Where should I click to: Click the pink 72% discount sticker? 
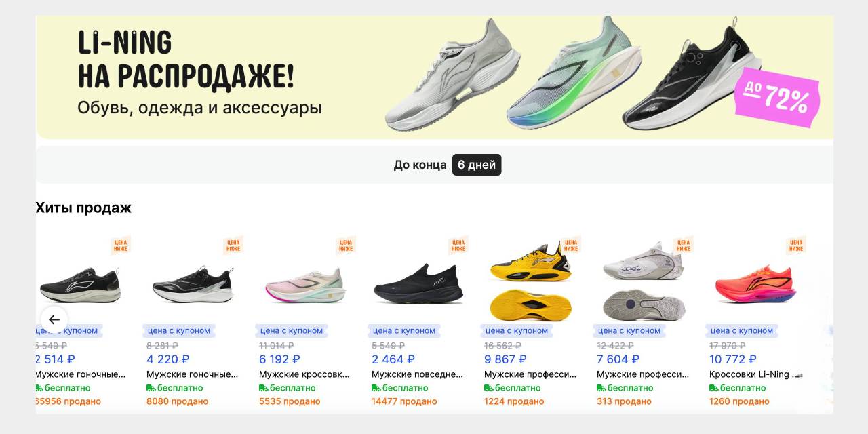click(777, 97)
